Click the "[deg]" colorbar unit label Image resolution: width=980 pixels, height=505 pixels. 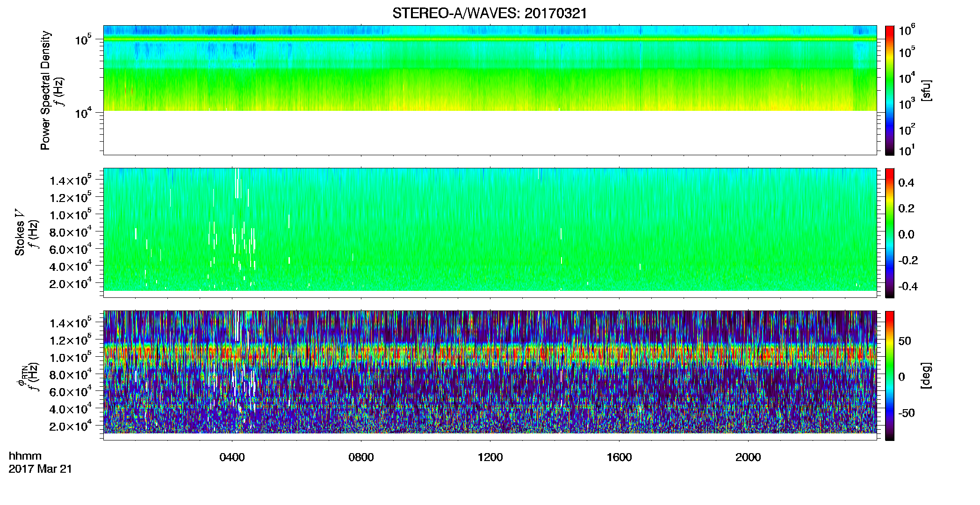(x=926, y=375)
